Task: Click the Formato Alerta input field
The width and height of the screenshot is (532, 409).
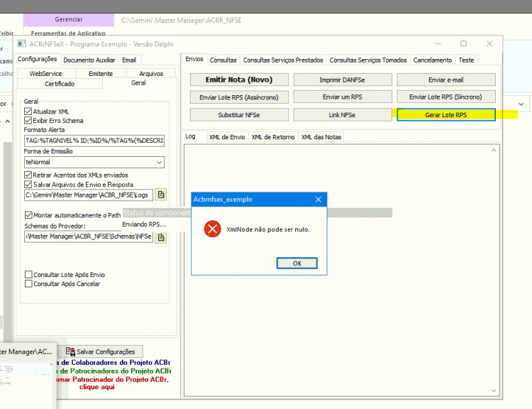Action: point(94,141)
